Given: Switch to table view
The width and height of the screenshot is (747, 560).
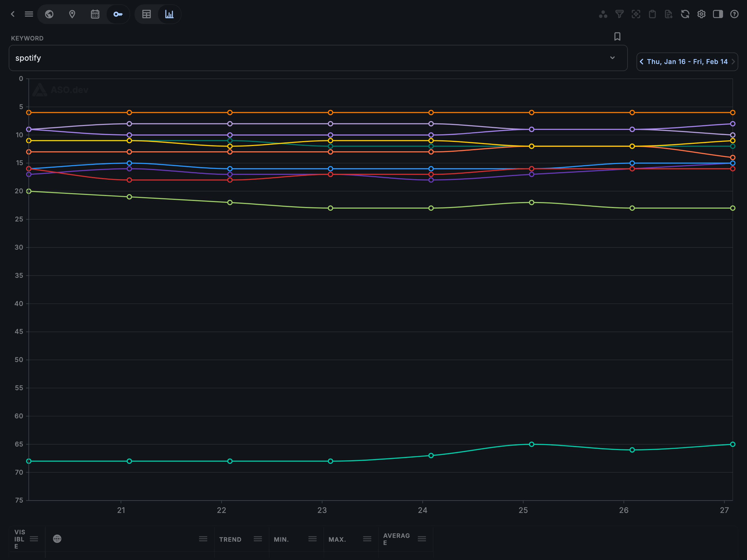Looking at the screenshot, I should pos(147,14).
